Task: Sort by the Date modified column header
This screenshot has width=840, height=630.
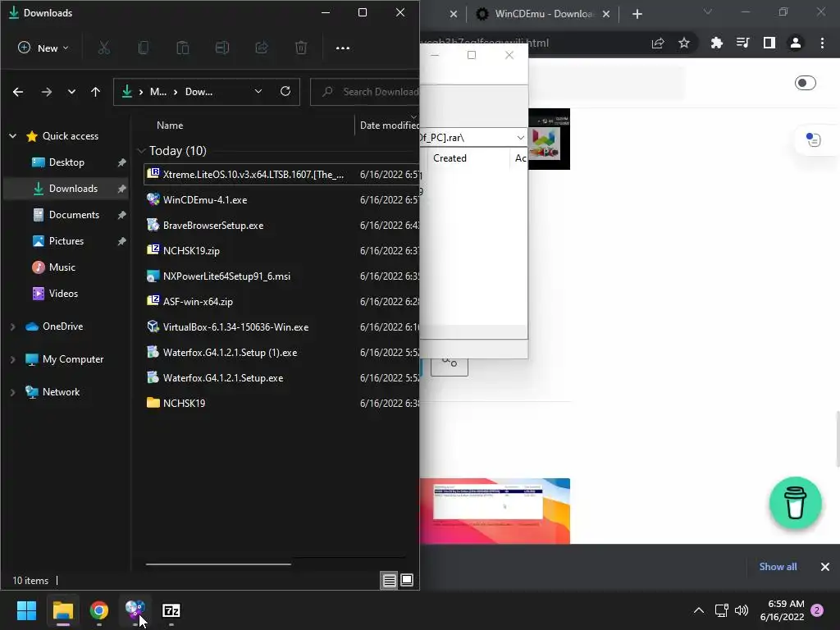Action: point(389,126)
